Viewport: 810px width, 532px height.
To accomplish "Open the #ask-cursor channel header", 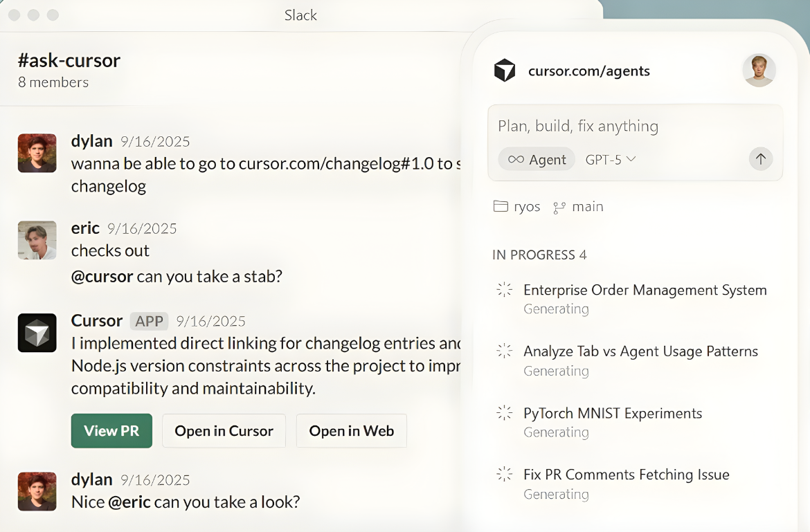I will pos(69,60).
